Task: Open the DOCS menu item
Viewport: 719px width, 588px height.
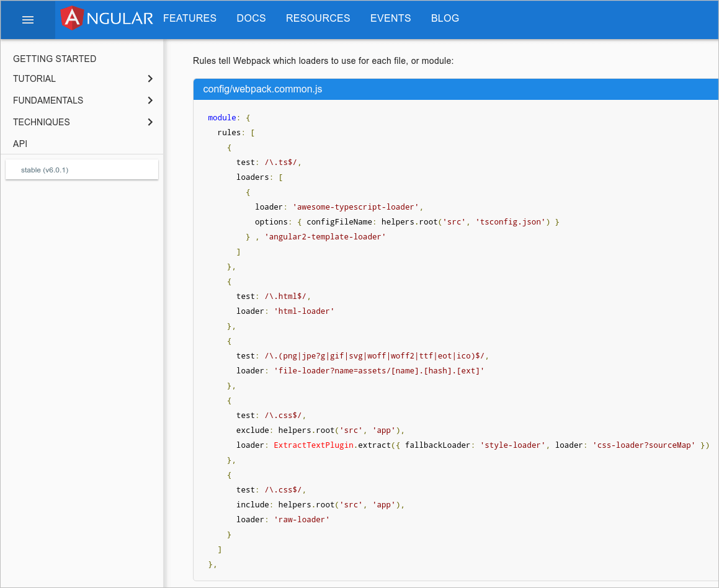Action: pyautogui.click(x=251, y=19)
